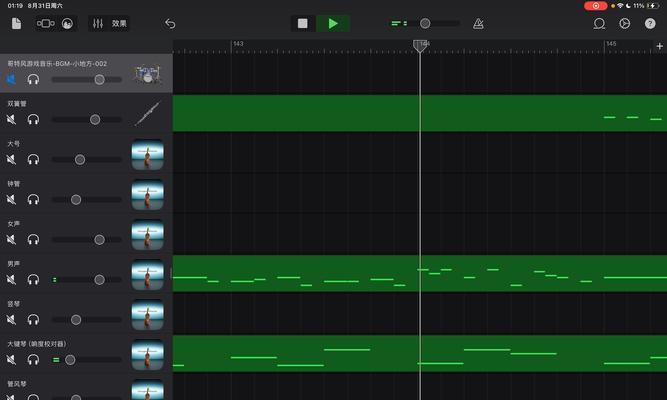Solo the 大键琴 track
This screenshot has width=667, height=400.
(33, 360)
